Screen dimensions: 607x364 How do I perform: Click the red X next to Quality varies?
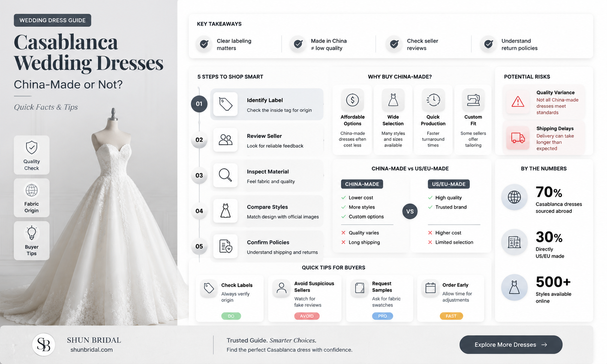pyautogui.click(x=343, y=233)
